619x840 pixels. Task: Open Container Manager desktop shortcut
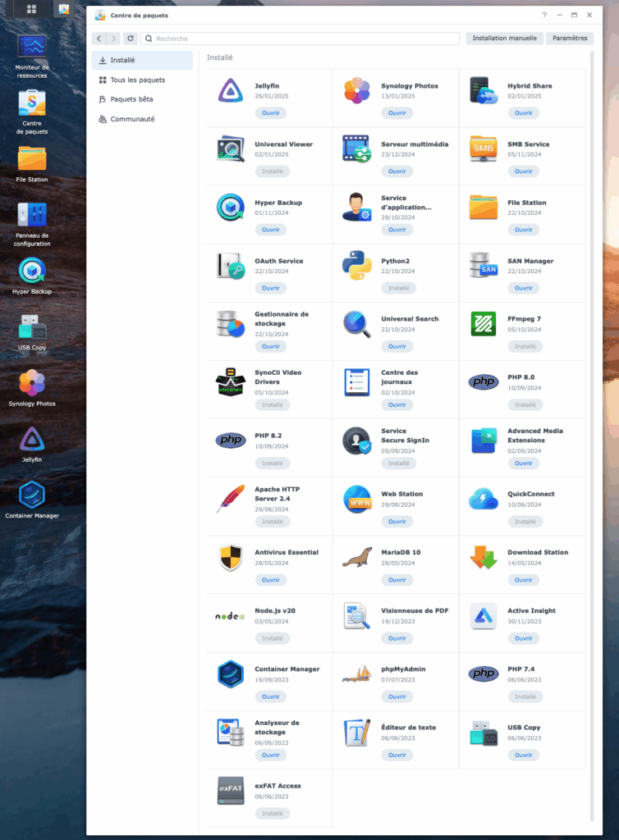(x=32, y=500)
